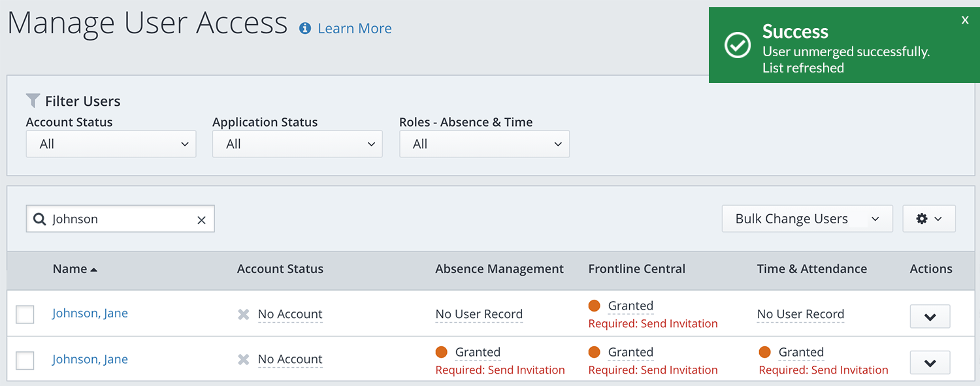Click the search magnifier icon
This screenshot has width=980, height=386.
tap(39, 219)
